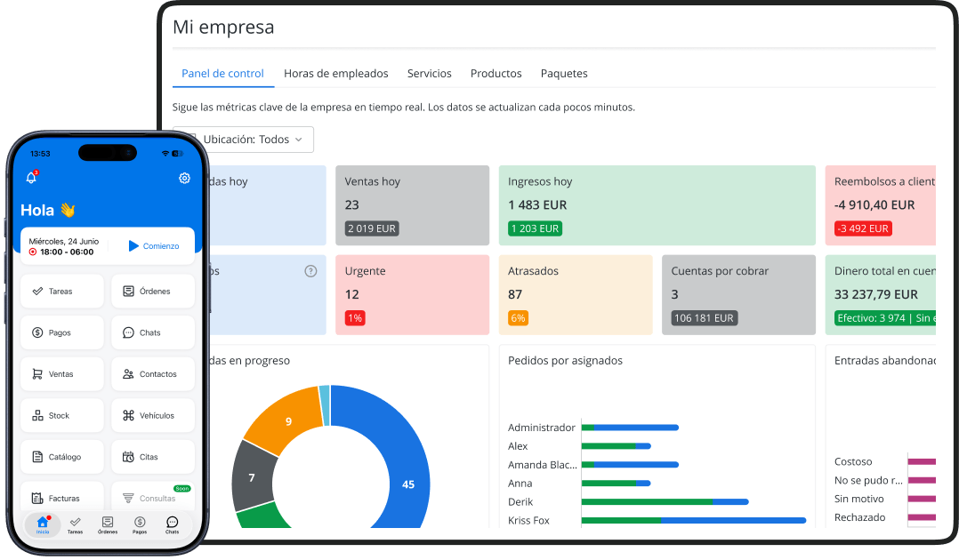959x560 pixels.
Task: Click the 6% orange badge
Action: point(518,318)
